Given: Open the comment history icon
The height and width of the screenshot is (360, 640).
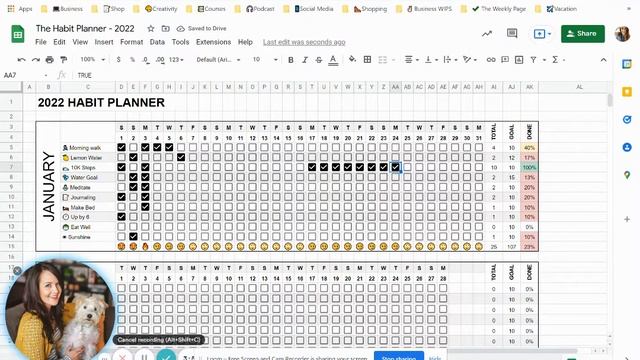Looking at the screenshot, I should (x=512, y=33).
